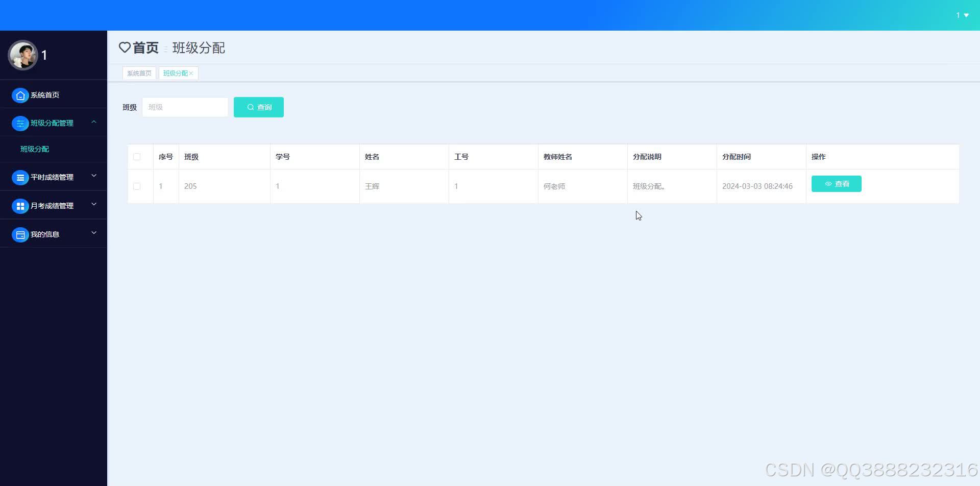Select all rows with header checkbox
Screen dimensions: 980x486
point(137,157)
